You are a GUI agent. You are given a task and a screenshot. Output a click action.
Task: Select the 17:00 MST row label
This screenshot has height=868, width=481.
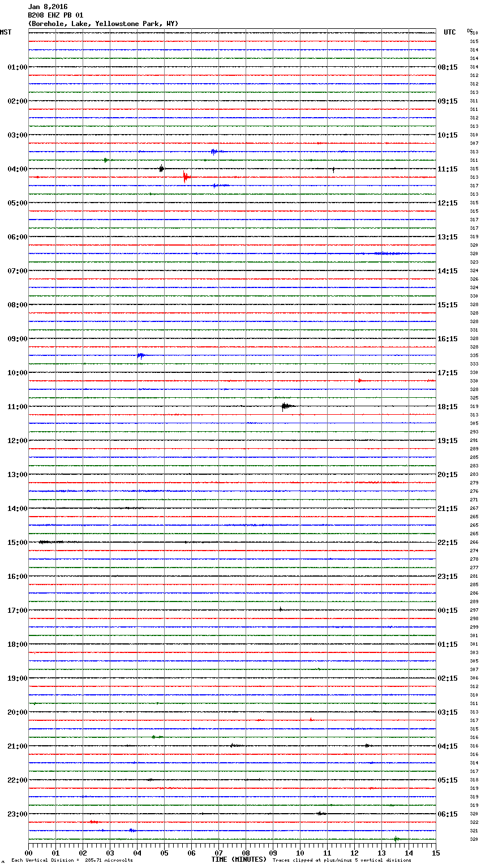[x=18, y=611]
